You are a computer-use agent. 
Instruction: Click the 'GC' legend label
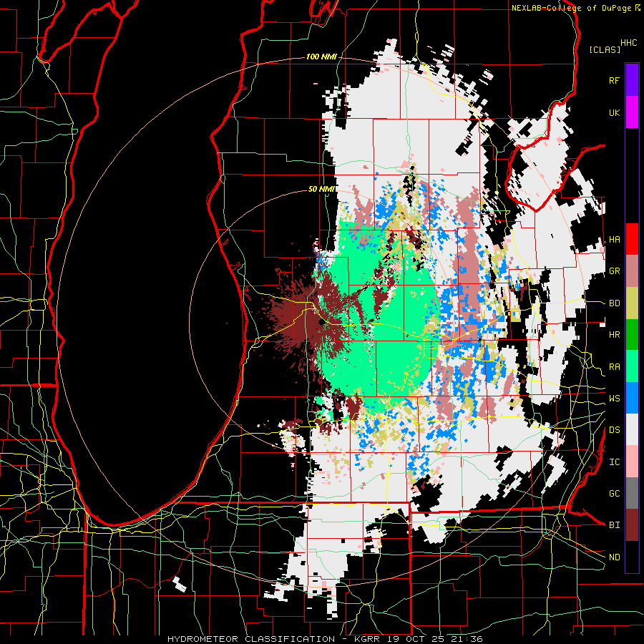point(614,494)
